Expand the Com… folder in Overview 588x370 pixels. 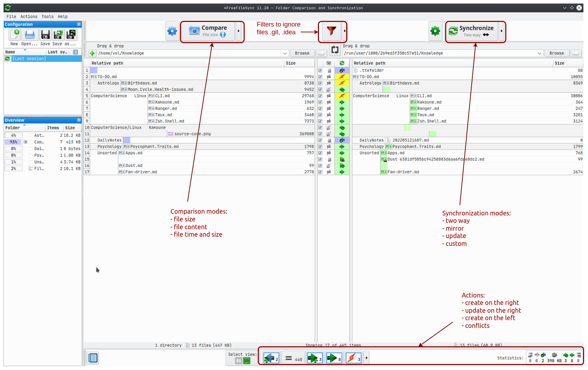tap(25, 142)
